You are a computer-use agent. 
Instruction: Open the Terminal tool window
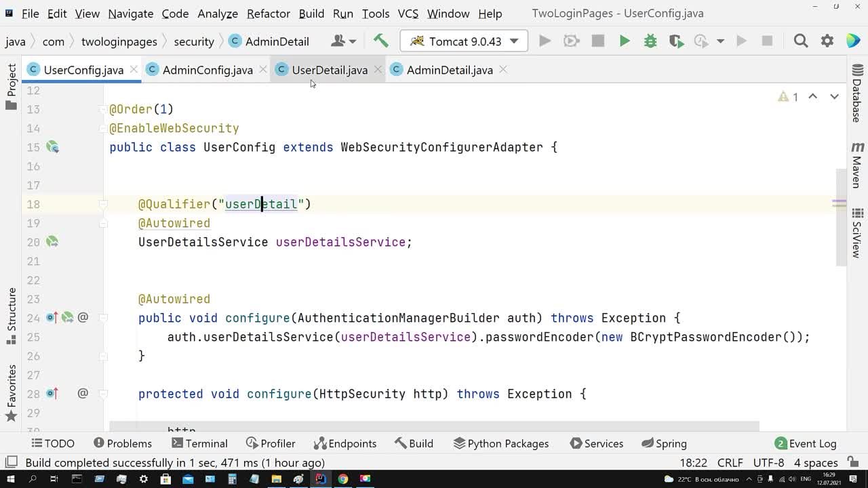pyautogui.click(x=199, y=443)
